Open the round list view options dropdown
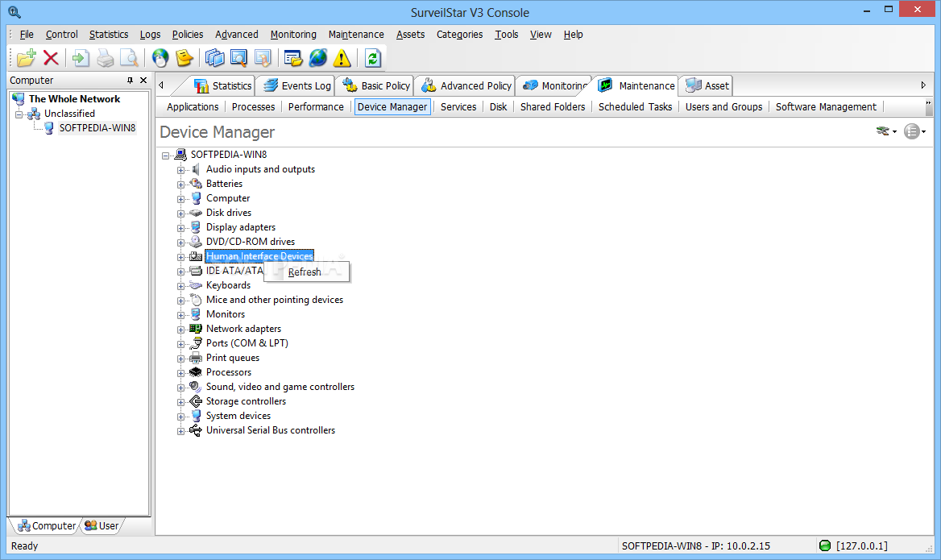Screen dimensions: 941x560 tap(914, 131)
